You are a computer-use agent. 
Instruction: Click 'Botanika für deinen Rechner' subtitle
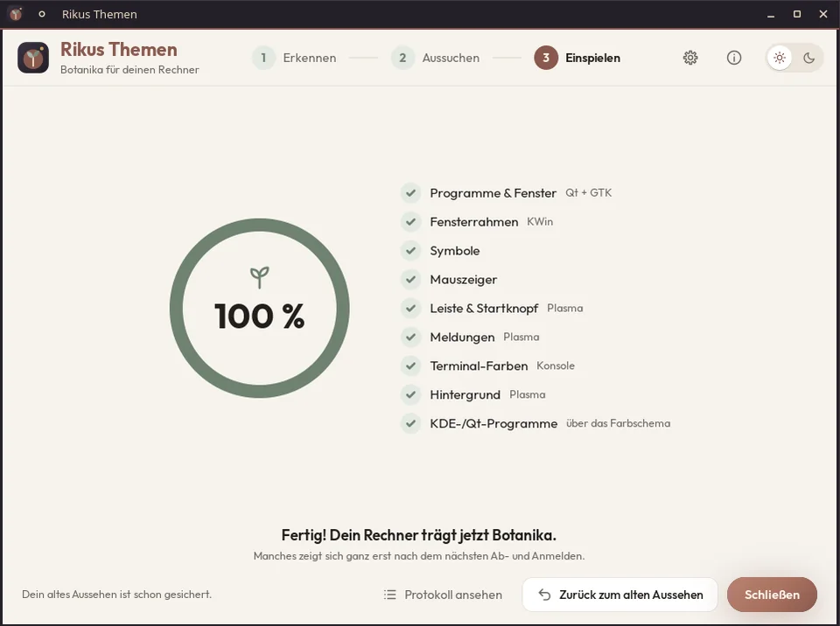[x=129, y=70]
